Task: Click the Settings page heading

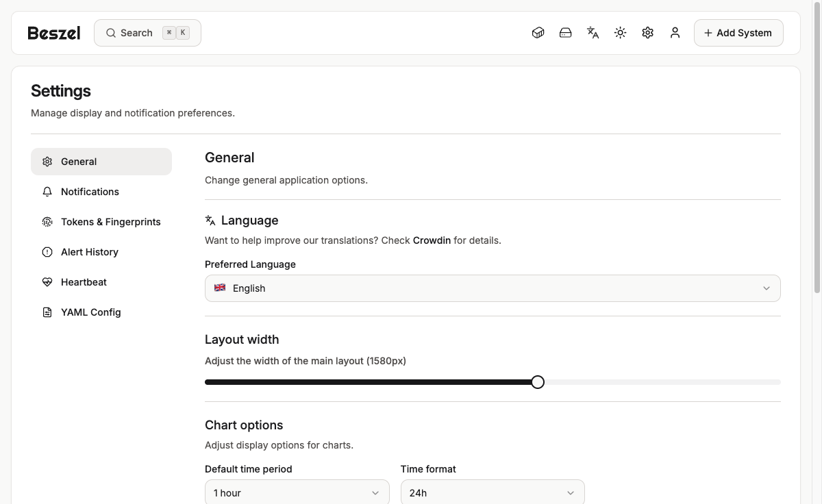Action: click(x=61, y=91)
